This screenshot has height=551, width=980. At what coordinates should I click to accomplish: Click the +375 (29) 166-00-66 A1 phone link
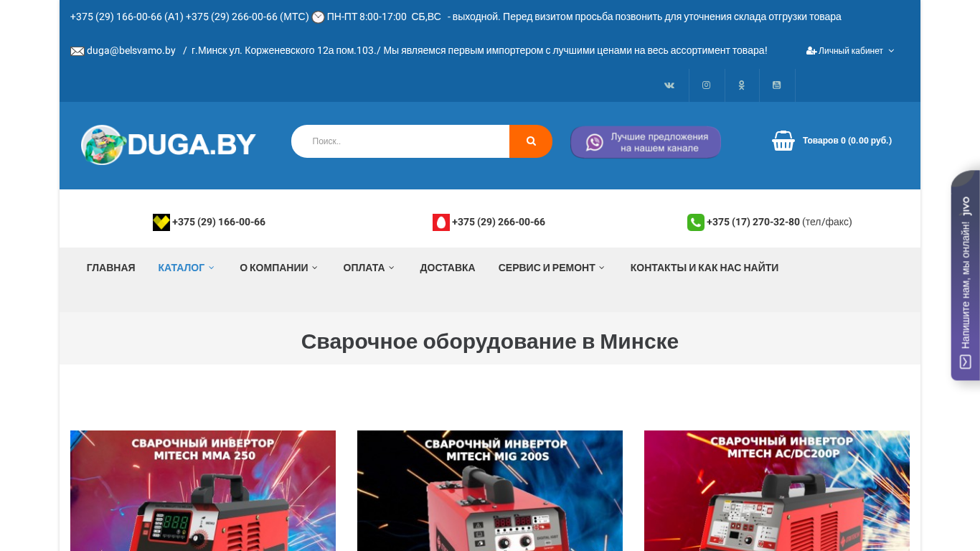(218, 222)
